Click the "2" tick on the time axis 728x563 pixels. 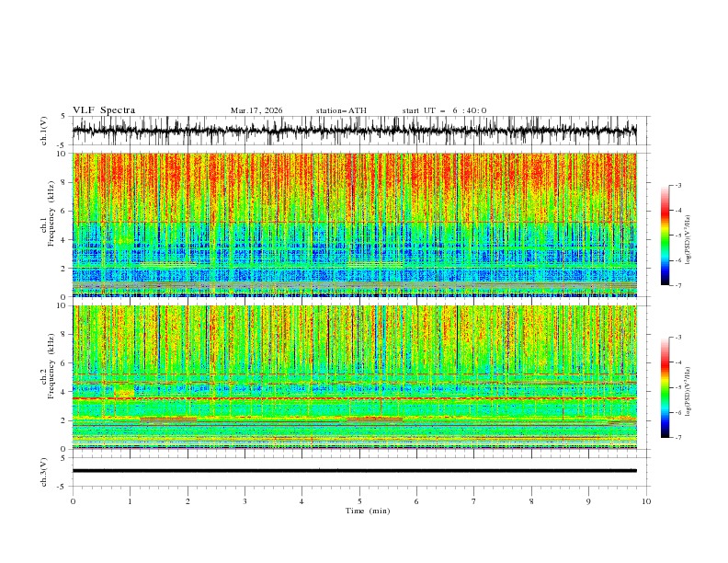click(188, 501)
